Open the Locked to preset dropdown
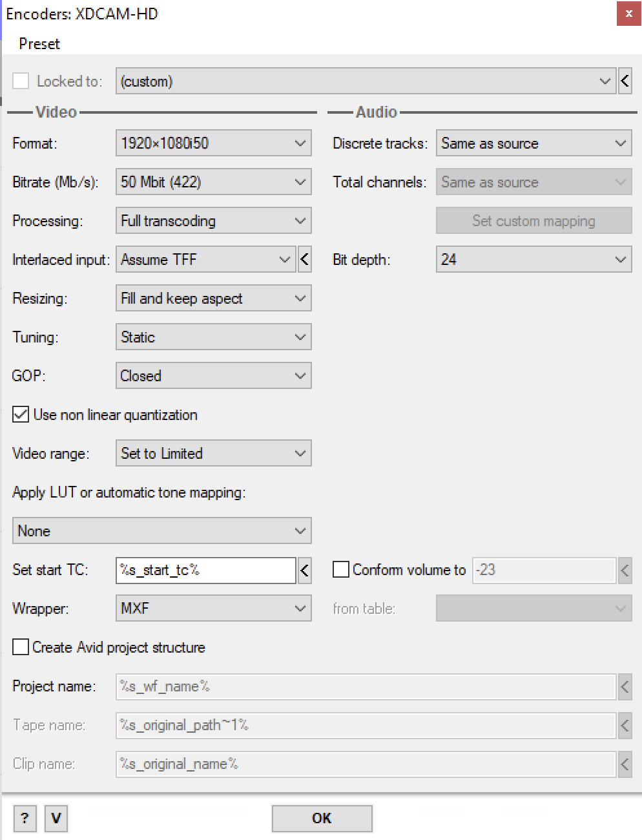This screenshot has height=840, width=642. pos(366,81)
